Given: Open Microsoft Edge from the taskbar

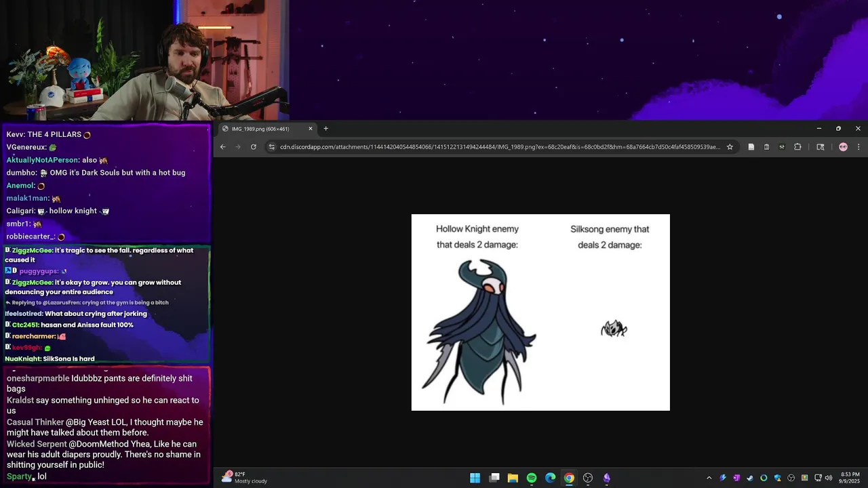Looking at the screenshot, I should click(x=550, y=478).
